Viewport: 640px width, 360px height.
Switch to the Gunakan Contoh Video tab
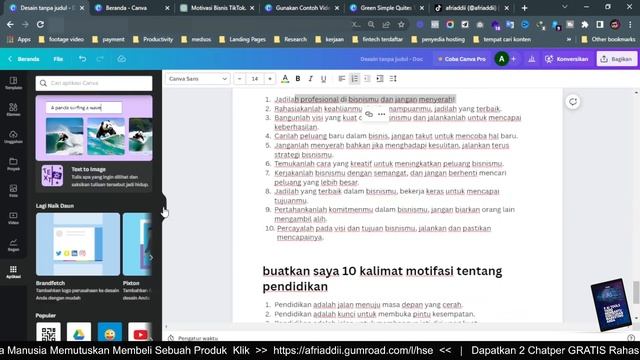click(302, 8)
